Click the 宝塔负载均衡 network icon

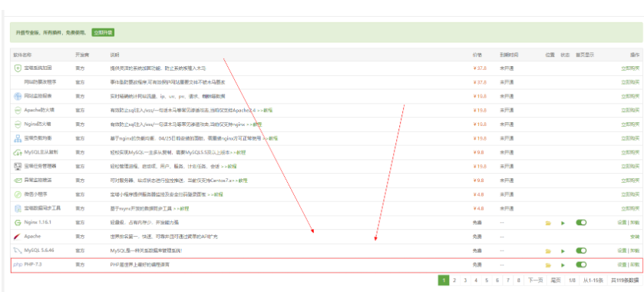point(18,138)
